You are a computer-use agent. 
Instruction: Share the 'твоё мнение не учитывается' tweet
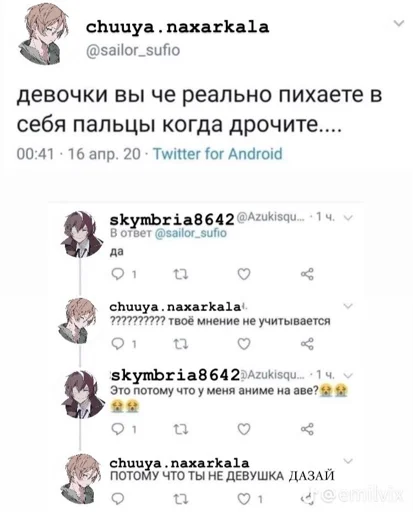click(x=307, y=344)
